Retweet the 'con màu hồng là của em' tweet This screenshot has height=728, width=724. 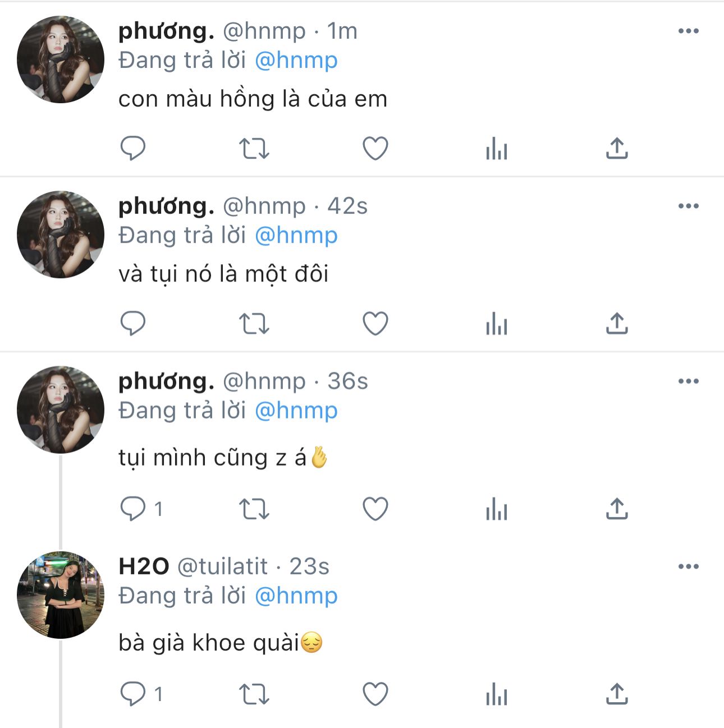(x=254, y=149)
